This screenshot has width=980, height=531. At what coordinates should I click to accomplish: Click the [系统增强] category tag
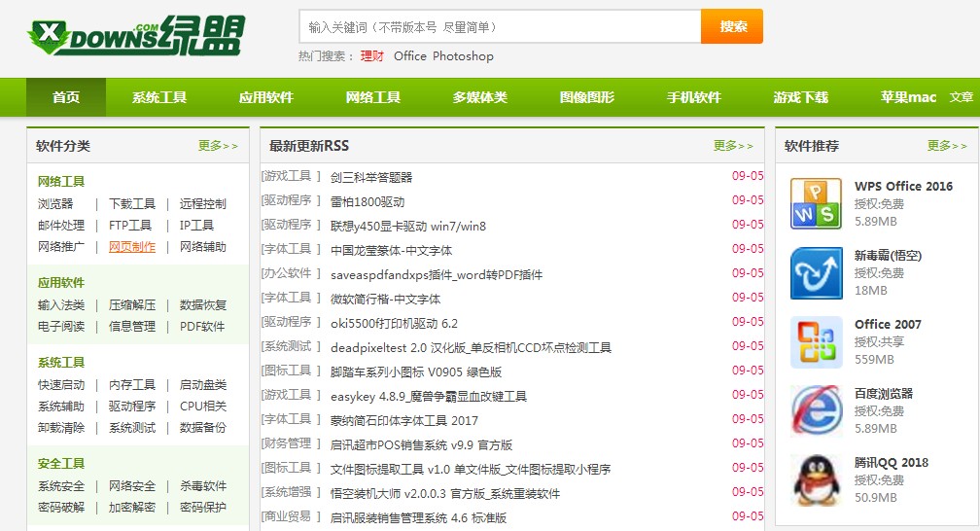[291, 493]
